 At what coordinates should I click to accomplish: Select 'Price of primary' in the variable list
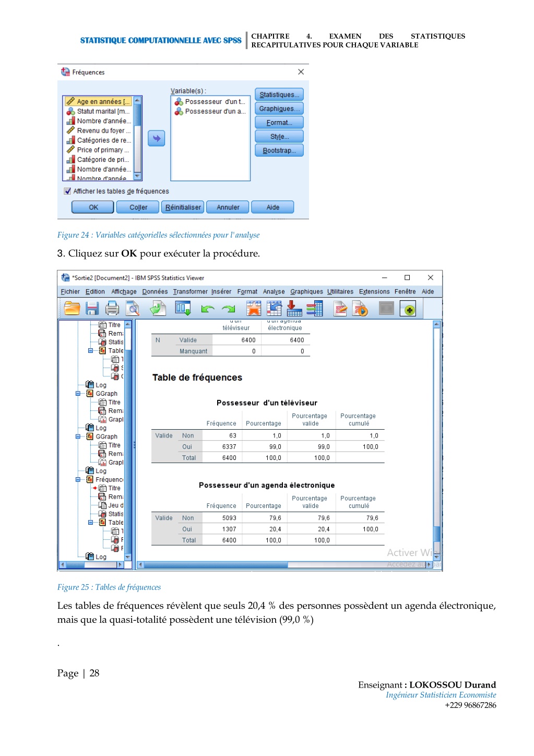pos(98,150)
